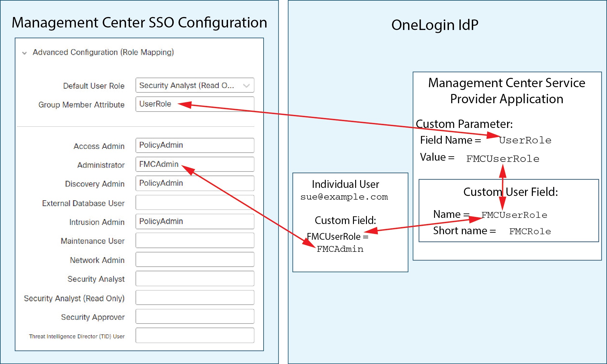607x364 pixels.
Task: Click the Network Admin input box
Action: [195, 259]
